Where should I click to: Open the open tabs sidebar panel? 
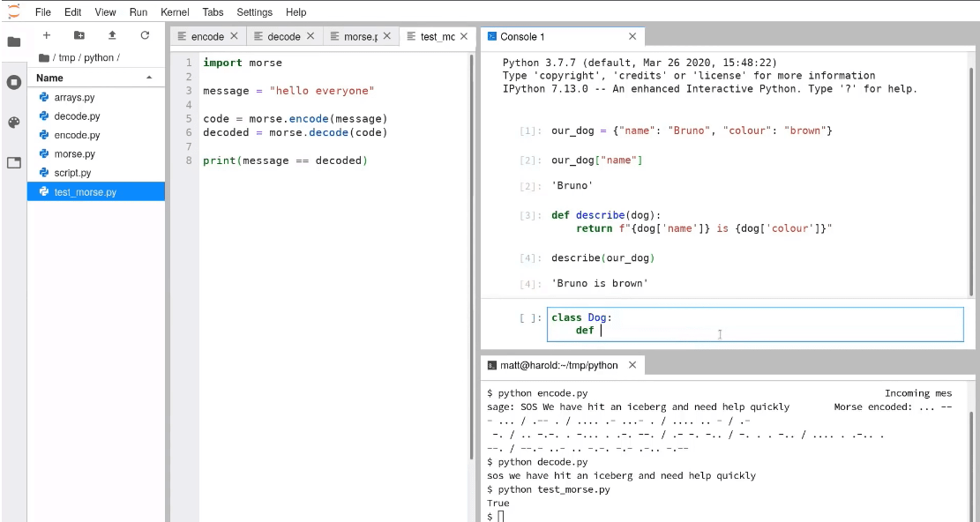12,160
